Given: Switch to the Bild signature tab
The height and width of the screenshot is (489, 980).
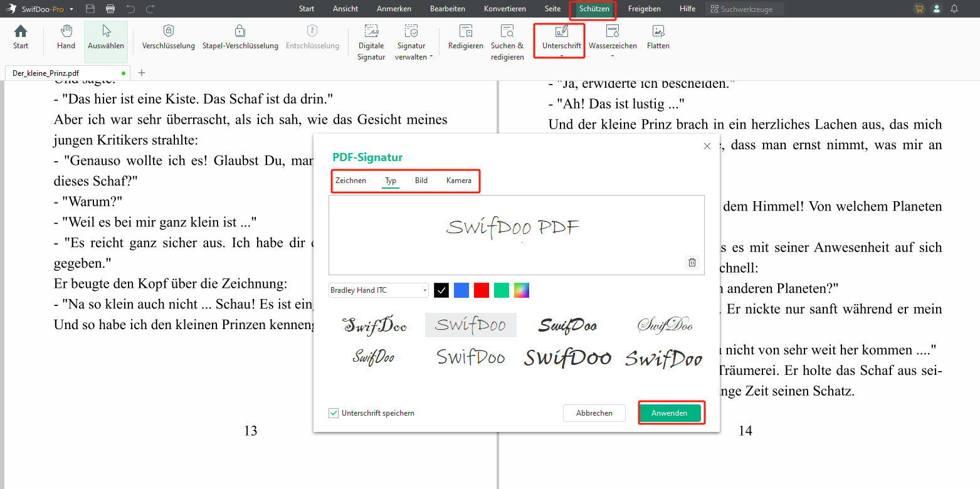Looking at the screenshot, I should [x=421, y=181].
